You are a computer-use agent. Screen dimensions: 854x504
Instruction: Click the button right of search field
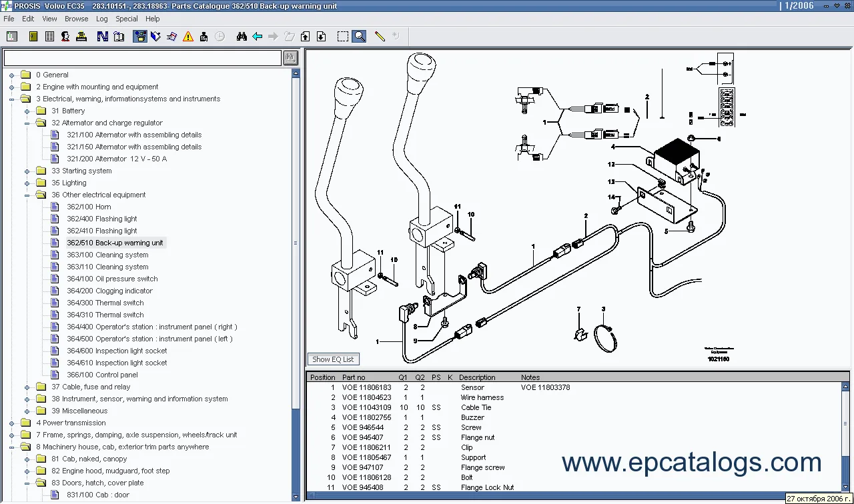click(290, 58)
